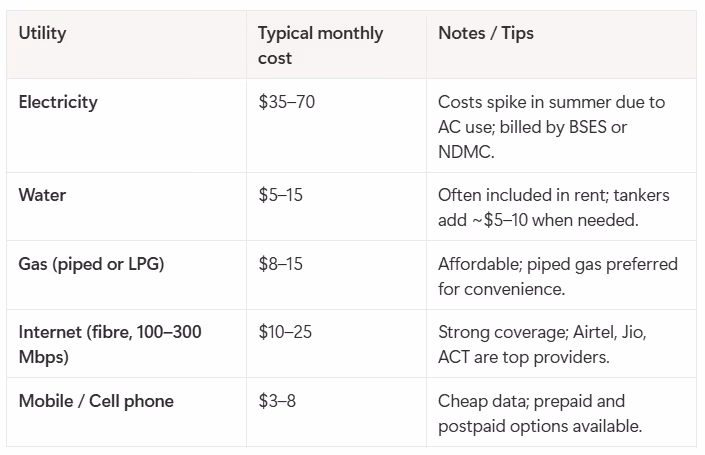Click the note about tankers in rent
This screenshot has height=455, width=705.
pyautogui.click(x=553, y=207)
